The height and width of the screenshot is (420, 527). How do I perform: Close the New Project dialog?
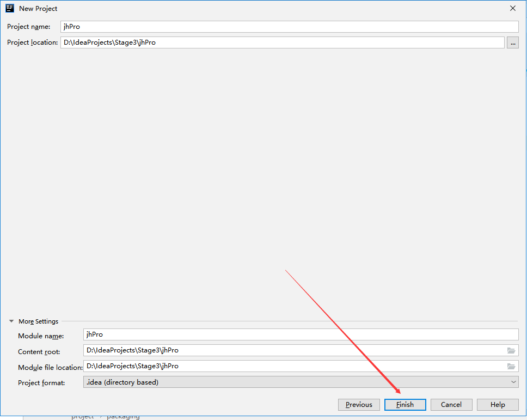512,8
